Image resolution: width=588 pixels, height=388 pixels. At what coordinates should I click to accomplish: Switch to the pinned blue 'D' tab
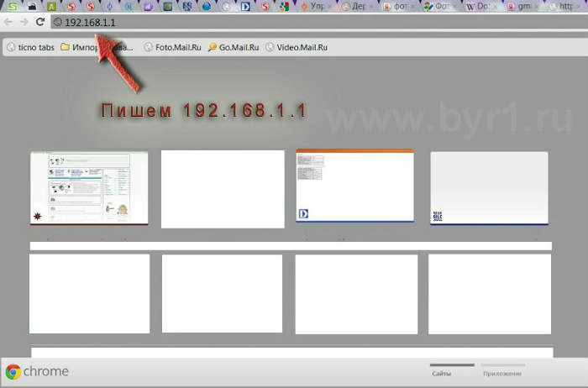click(245, 7)
